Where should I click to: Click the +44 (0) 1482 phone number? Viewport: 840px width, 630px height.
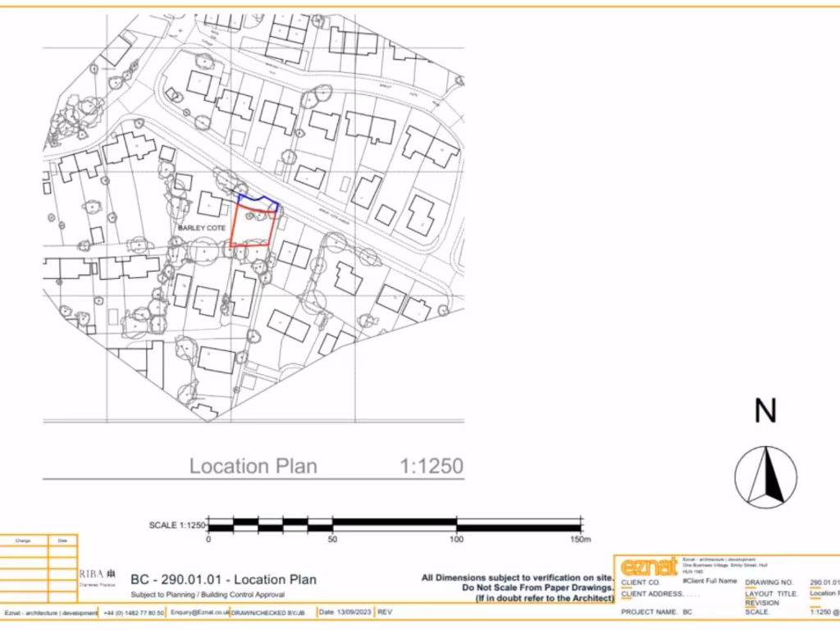pyautogui.click(x=135, y=612)
